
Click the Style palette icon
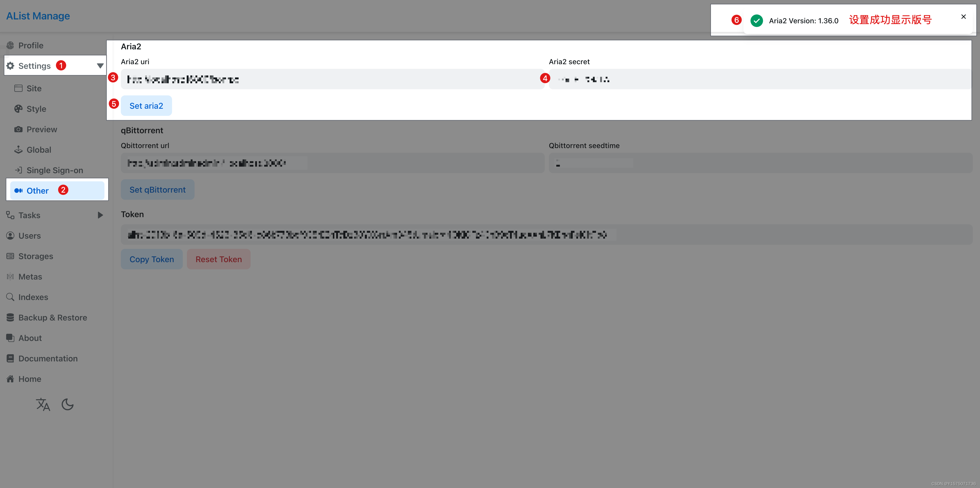18,109
